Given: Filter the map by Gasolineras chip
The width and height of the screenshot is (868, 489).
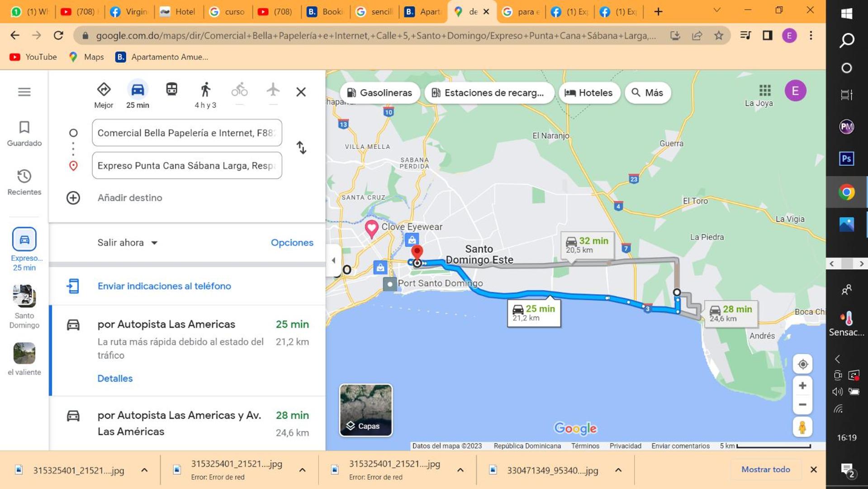Looking at the screenshot, I should [380, 93].
